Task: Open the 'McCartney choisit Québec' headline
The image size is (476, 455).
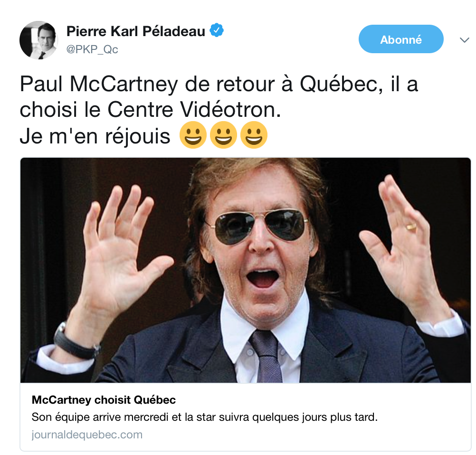Action: [x=104, y=400]
